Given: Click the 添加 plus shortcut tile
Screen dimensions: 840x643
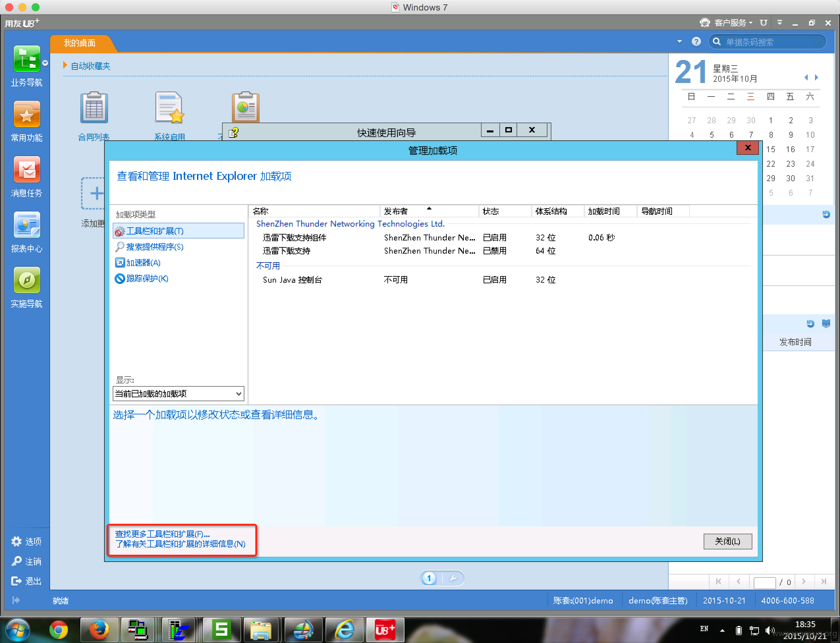Looking at the screenshot, I should [93, 193].
